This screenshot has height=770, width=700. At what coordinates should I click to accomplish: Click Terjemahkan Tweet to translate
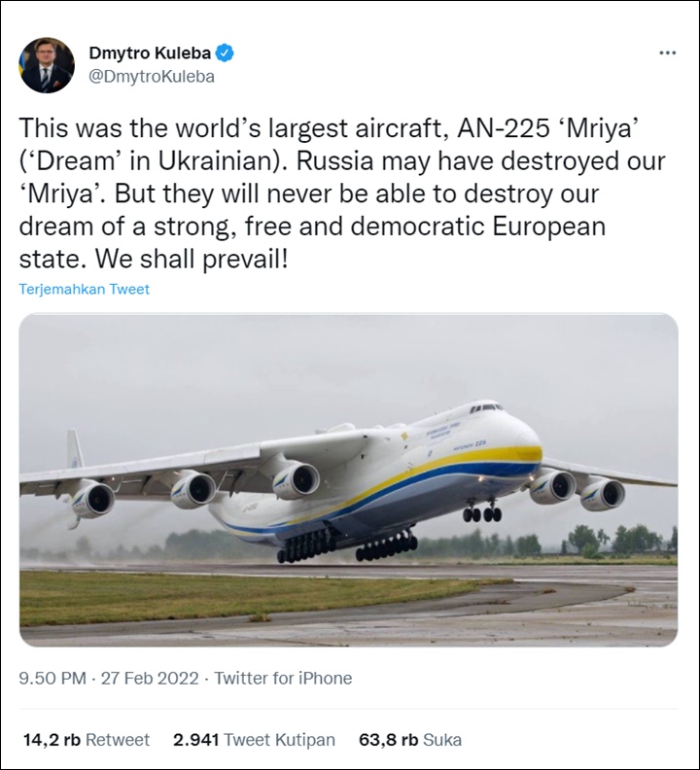click(84, 289)
